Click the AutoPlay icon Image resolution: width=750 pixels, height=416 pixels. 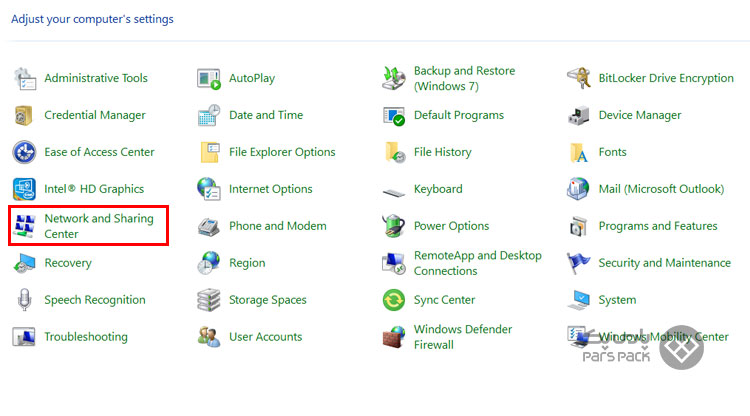click(209, 78)
